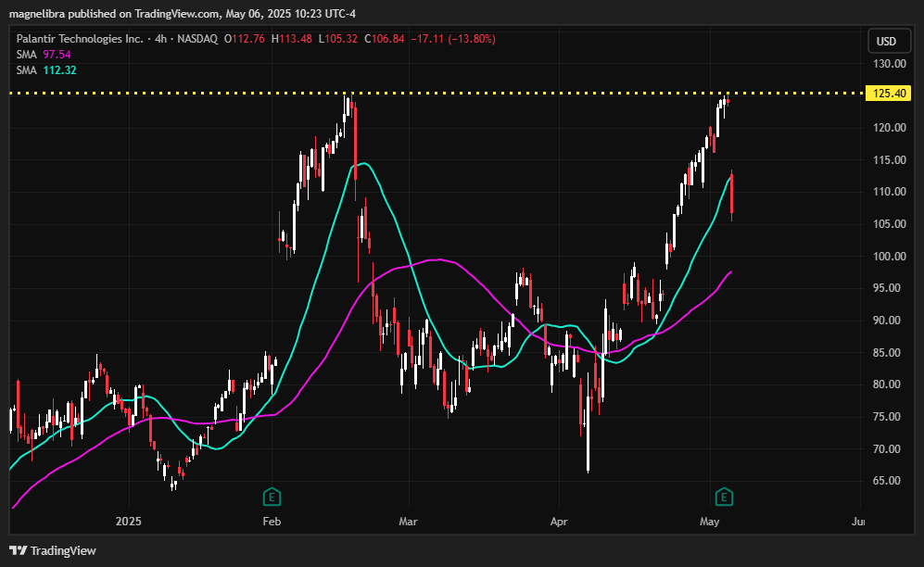Click the Apr label on time axis
Screen dimensions: 924x567
[x=559, y=522]
